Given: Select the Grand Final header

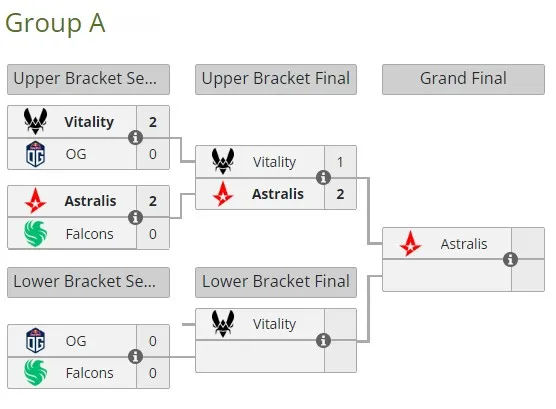Looking at the screenshot, I should click(463, 79).
